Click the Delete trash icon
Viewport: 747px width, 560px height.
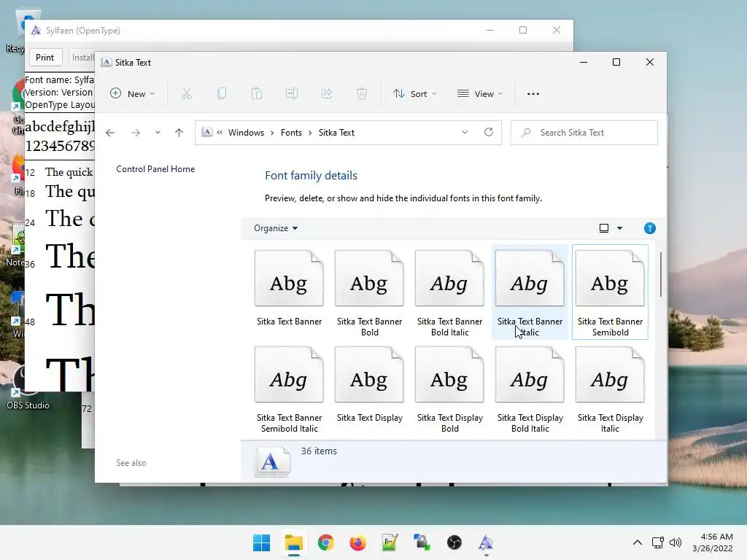362,94
